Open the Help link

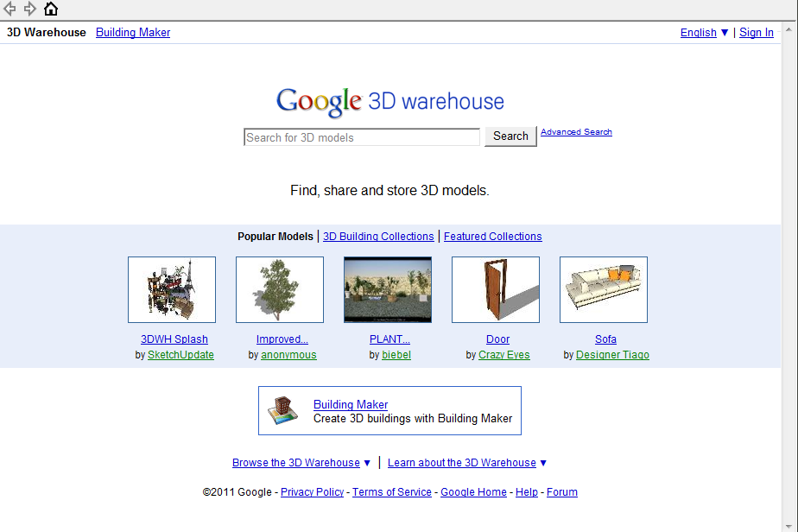[527, 491]
